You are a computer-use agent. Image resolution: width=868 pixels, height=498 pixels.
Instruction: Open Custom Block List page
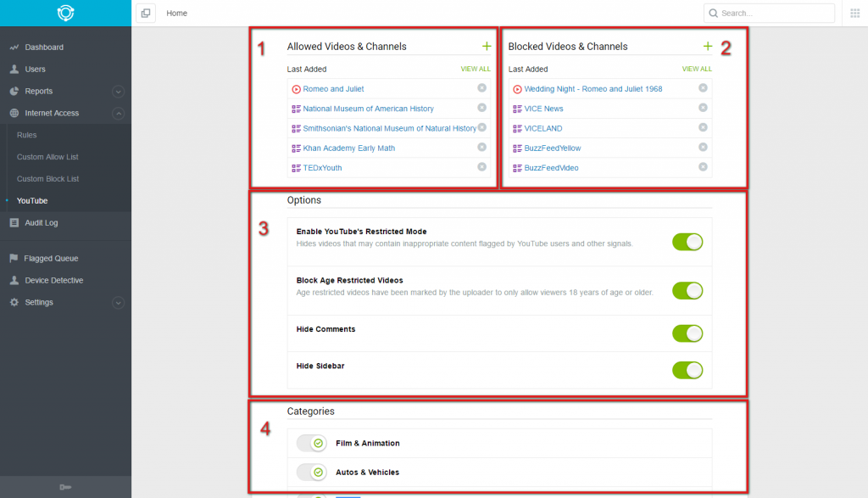[47, 179]
